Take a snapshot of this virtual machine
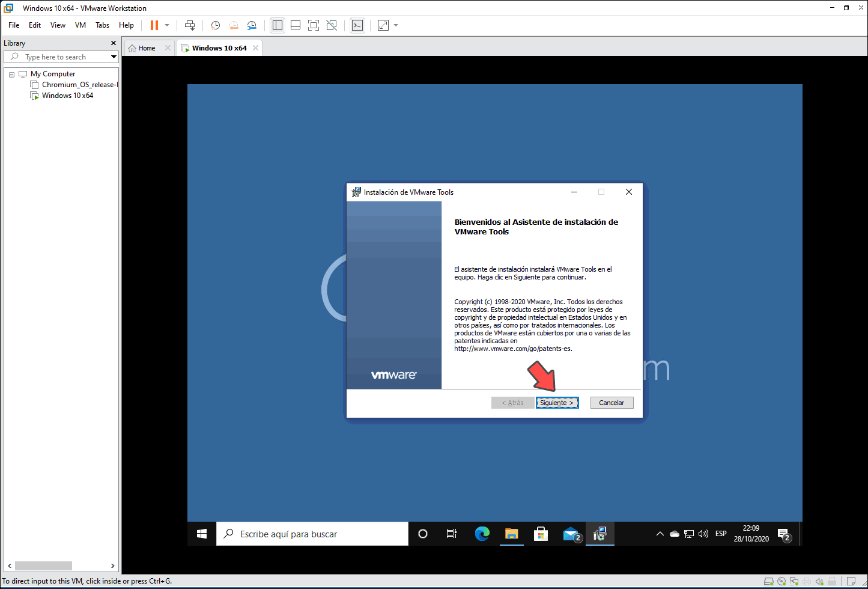868x589 pixels. pyautogui.click(x=216, y=25)
